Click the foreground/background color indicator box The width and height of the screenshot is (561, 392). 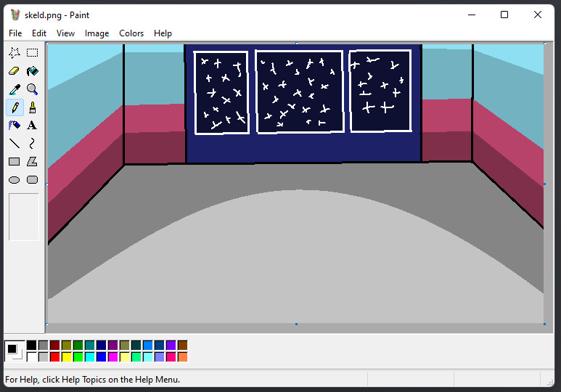14,351
